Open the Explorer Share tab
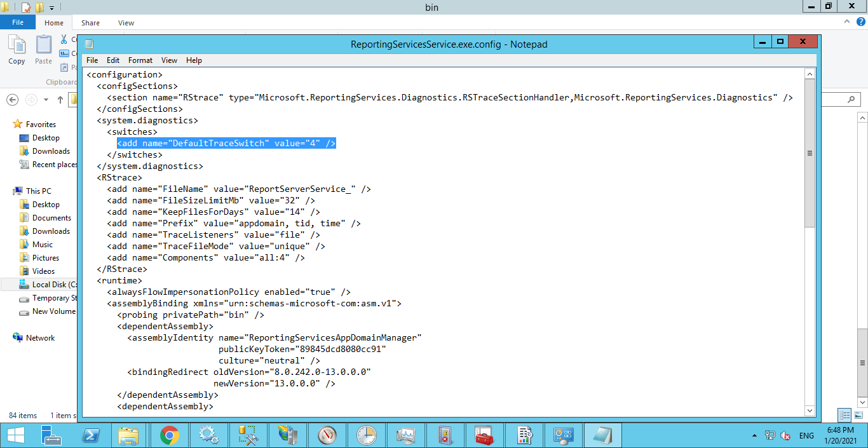This screenshot has height=448, width=868. (90, 23)
